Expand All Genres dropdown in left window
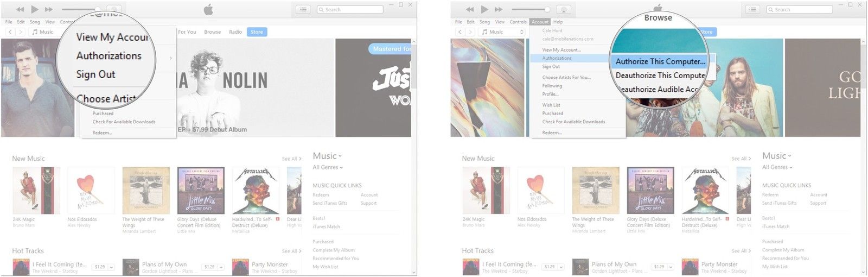 click(x=328, y=167)
